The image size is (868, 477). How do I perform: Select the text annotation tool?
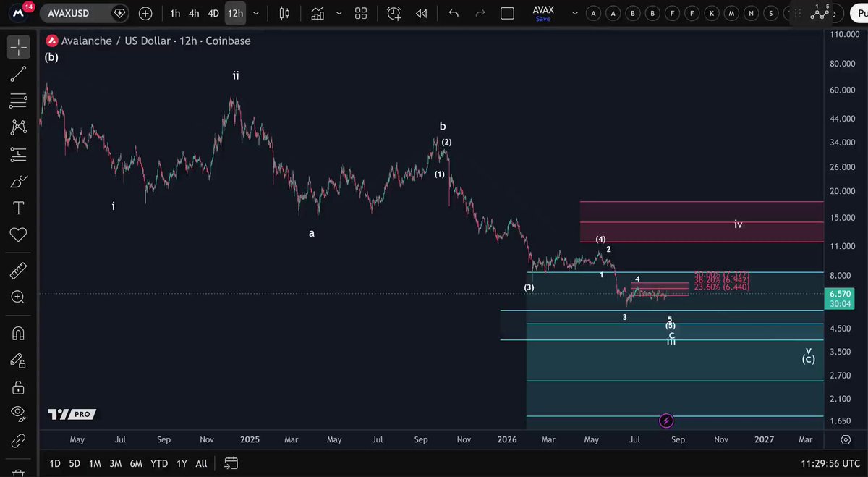[x=18, y=208]
